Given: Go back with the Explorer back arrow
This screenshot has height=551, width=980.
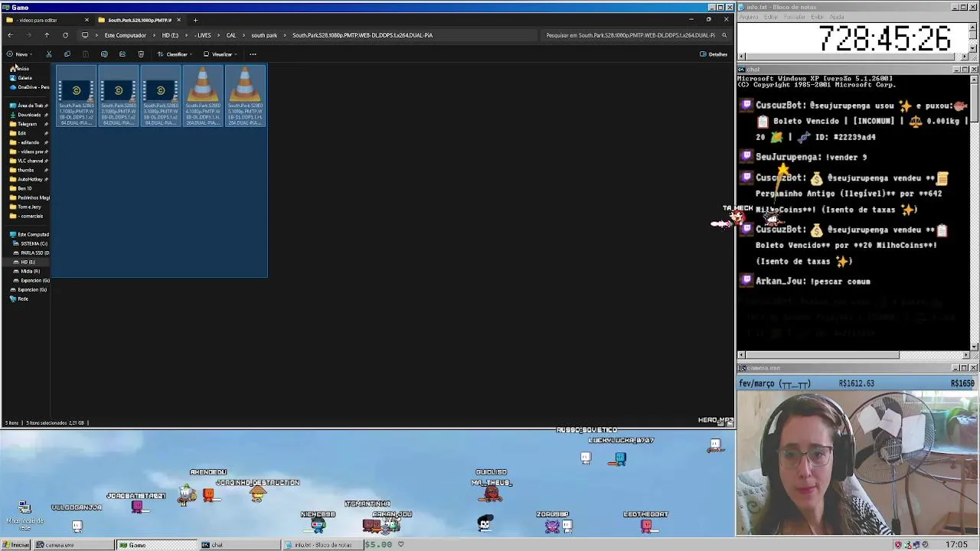Looking at the screenshot, I should tap(10, 35).
